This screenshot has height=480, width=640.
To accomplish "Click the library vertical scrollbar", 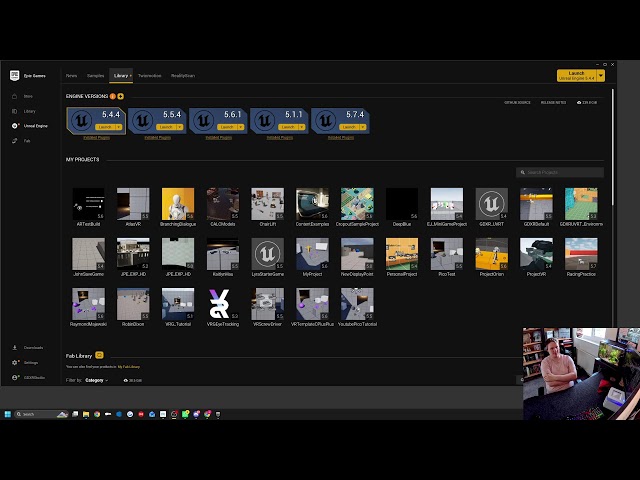I will pyautogui.click(x=612, y=147).
